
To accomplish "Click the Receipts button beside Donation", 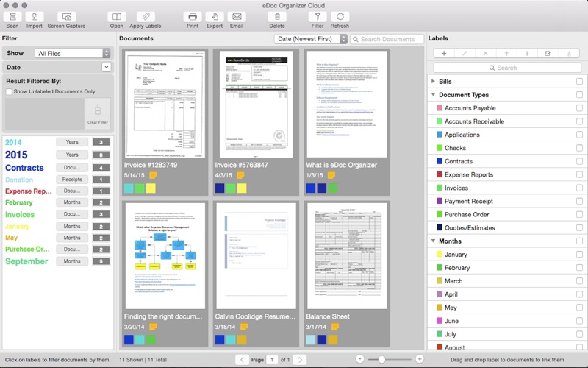I will [72, 180].
